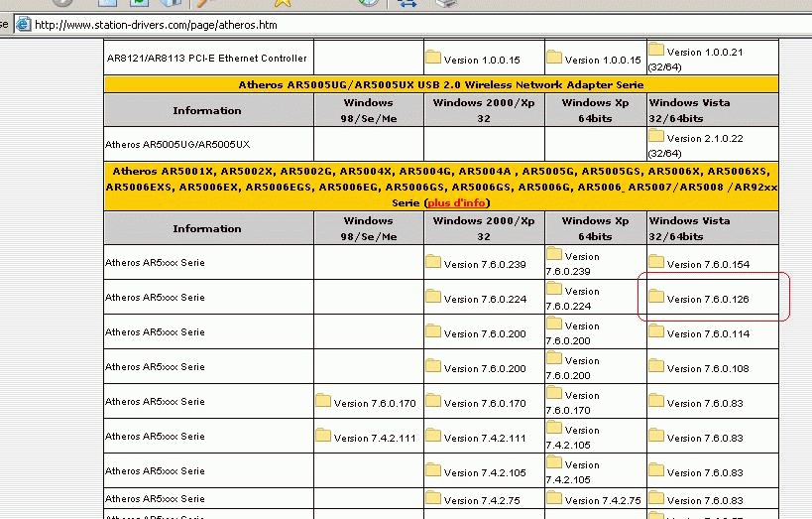Open the folder icon beside Version 1.0.0.21

pos(656,50)
